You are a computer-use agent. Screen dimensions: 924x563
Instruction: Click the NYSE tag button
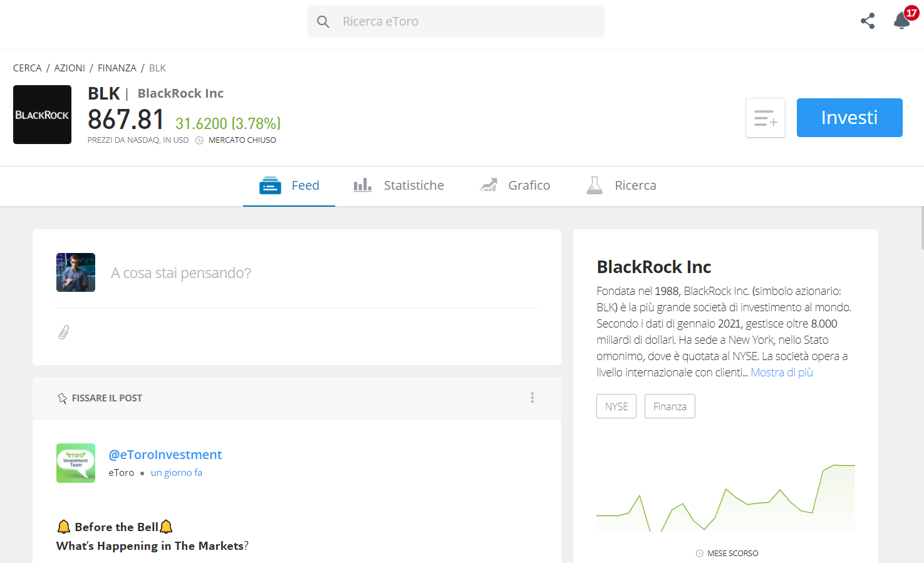point(616,406)
